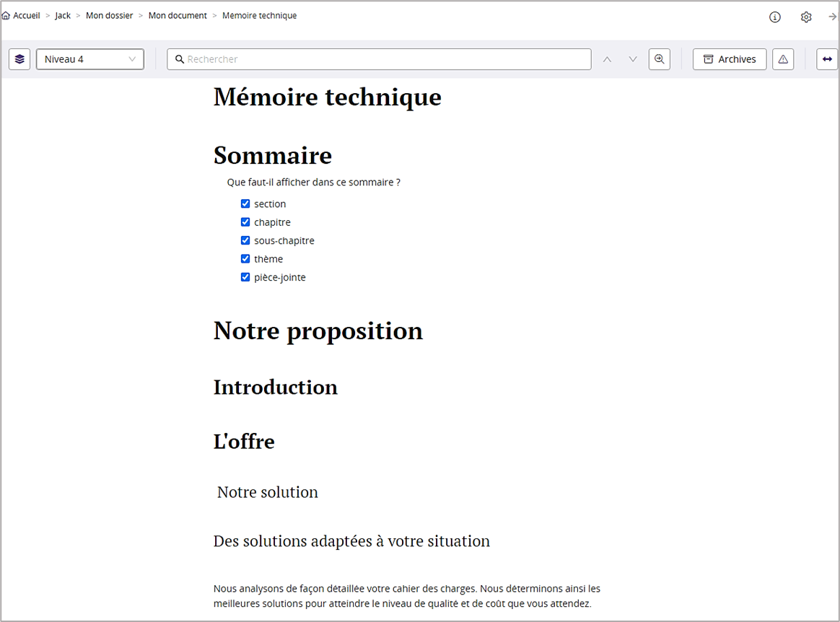Click the logout arrow icon top right

[833, 17]
